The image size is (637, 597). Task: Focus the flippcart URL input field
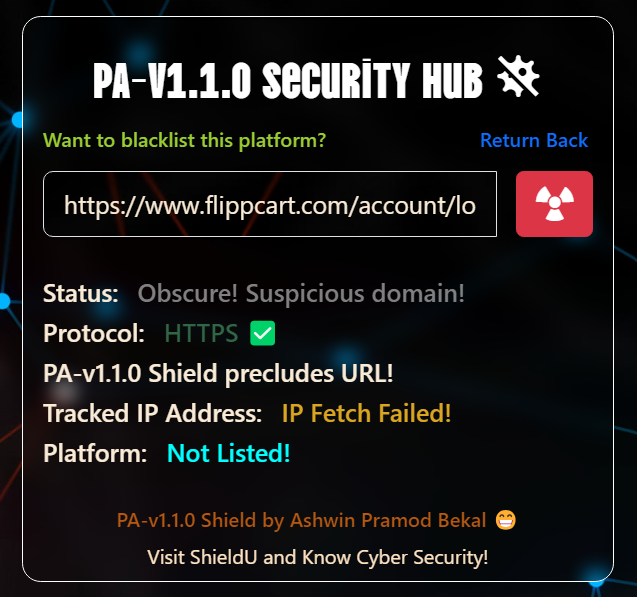(x=270, y=204)
